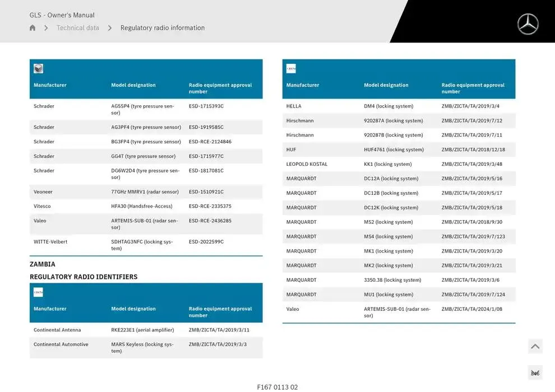Click the first breadcrumb chevron after home

pos(46,28)
